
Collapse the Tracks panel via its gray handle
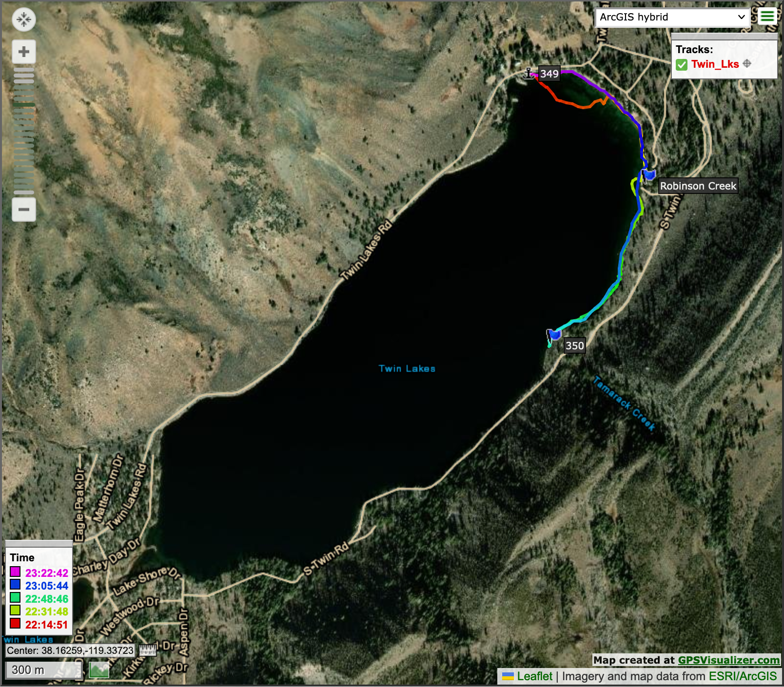point(724,37)
